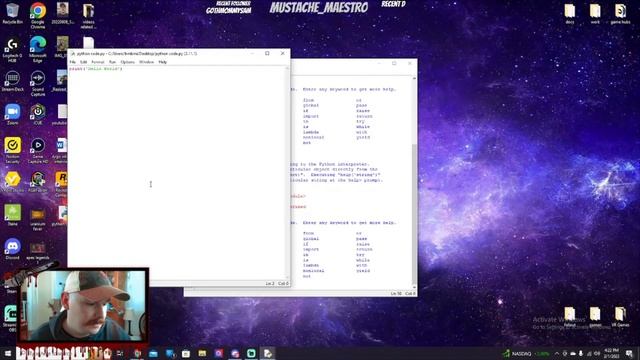This screenshot has width=640, height=360.
Task: Open Stream Deck desktop shortcut
Action: [12, 82]
